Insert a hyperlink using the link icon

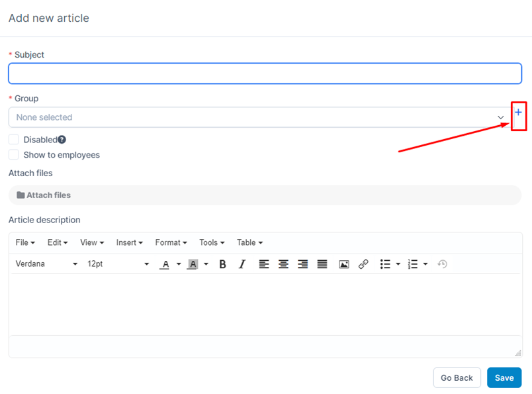coord(363,264)
